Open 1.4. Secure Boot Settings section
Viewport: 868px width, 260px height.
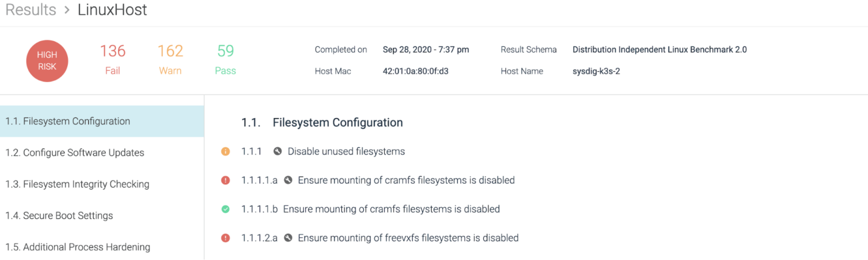coord(102,216)
